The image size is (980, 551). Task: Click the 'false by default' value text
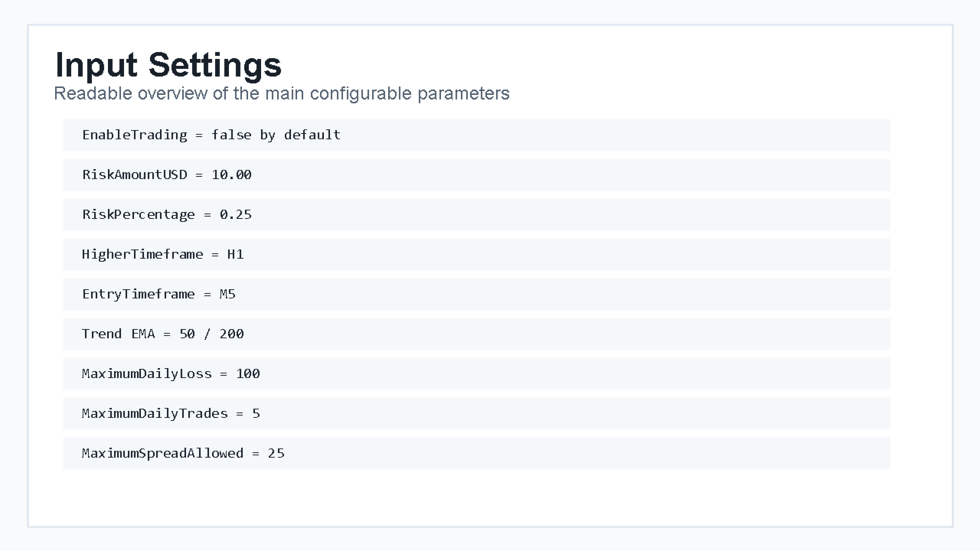(276, 135)
